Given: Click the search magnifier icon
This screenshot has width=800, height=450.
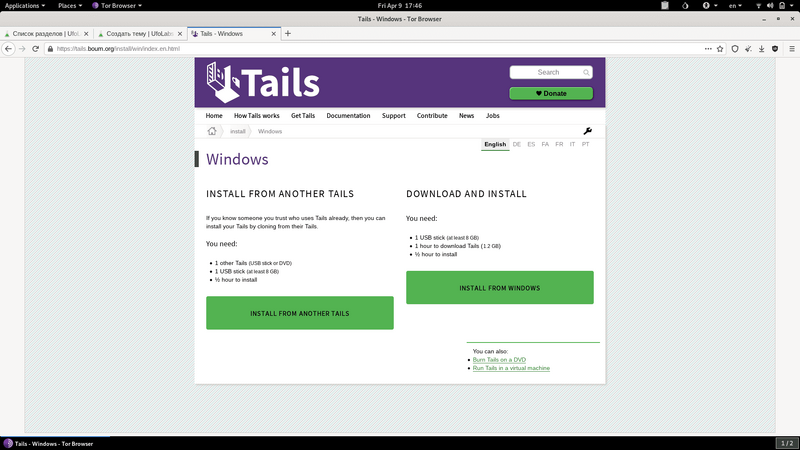Looking at the screenshot, I should coord(586,72).
